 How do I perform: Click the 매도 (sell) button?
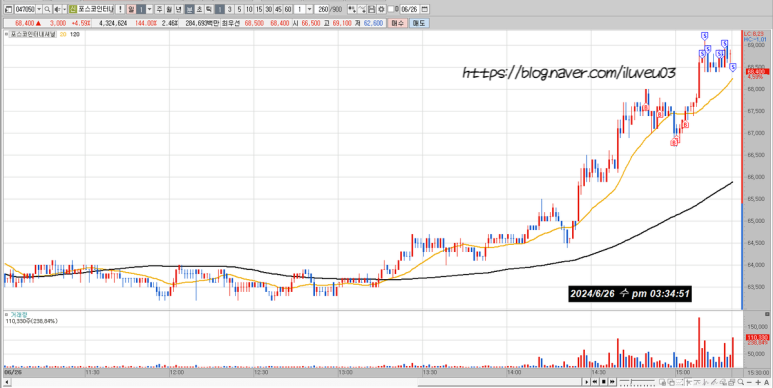tap(419, 23)
